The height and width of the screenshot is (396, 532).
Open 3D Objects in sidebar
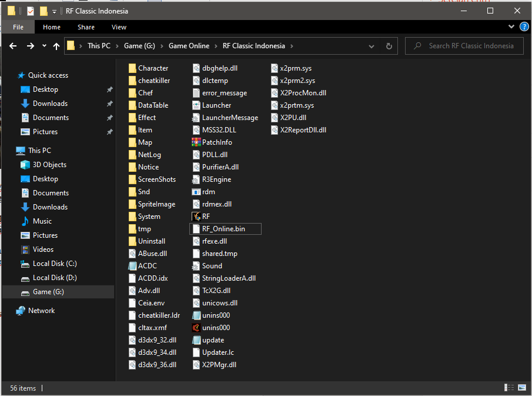point(49,165)
